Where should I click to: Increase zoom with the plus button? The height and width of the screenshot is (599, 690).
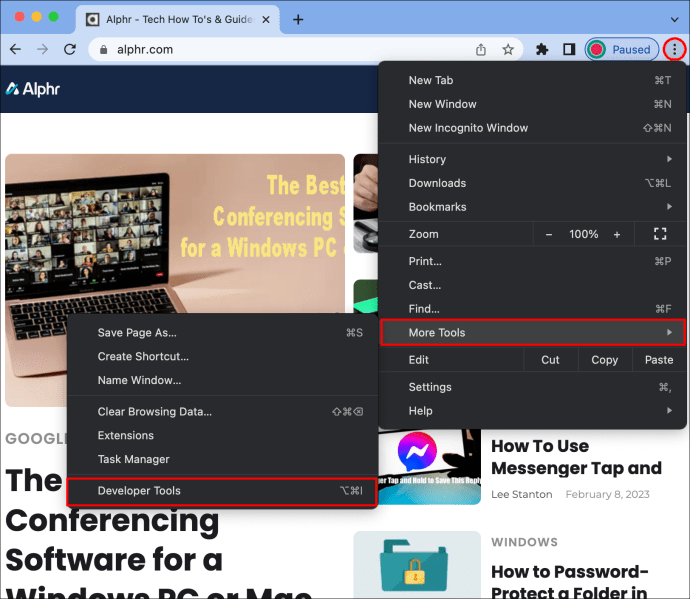point(617,234)
